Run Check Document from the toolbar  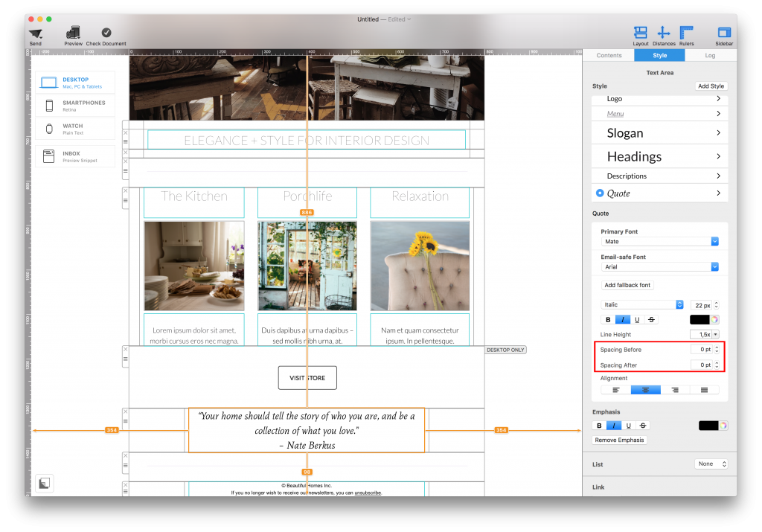(106, 33)
